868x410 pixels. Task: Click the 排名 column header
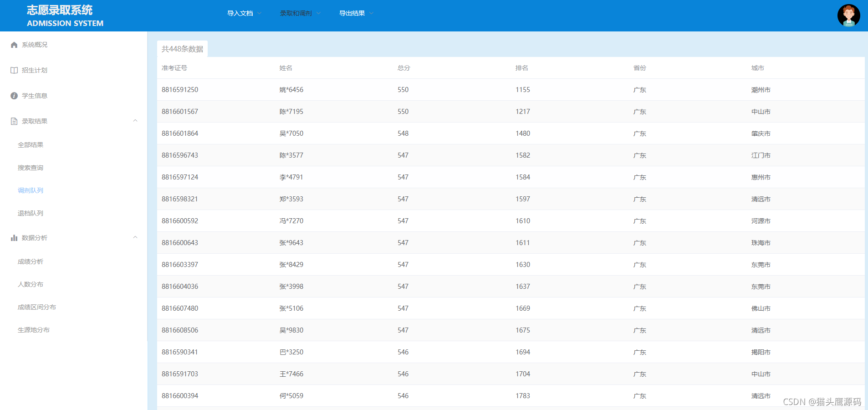522,68
